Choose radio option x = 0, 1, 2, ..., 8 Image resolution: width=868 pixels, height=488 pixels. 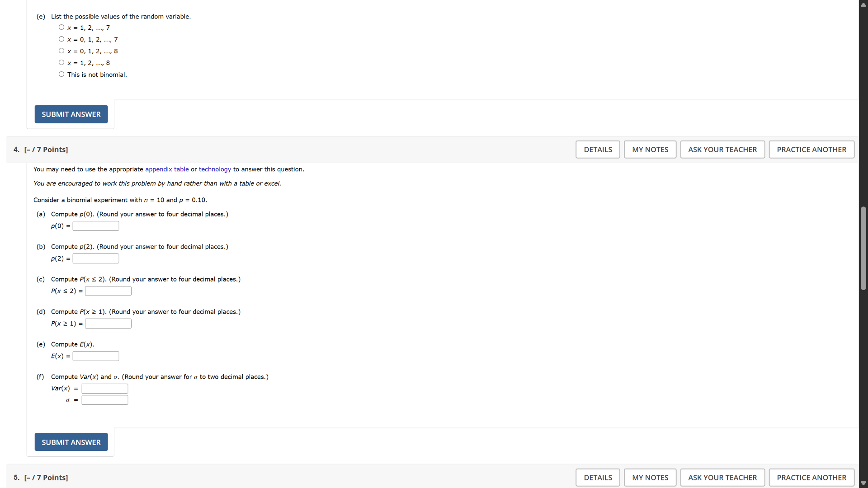[x=61, y=51]
